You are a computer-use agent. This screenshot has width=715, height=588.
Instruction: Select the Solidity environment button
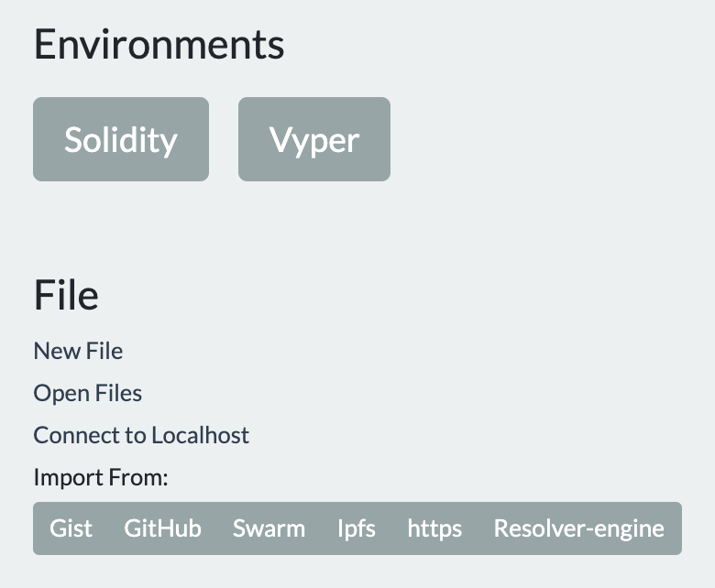pyautogui.click(x=121, y=139)
